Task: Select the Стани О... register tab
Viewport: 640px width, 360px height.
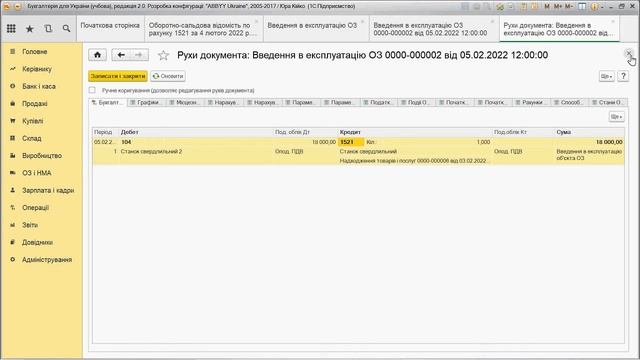Action: (x=608, y=102)
